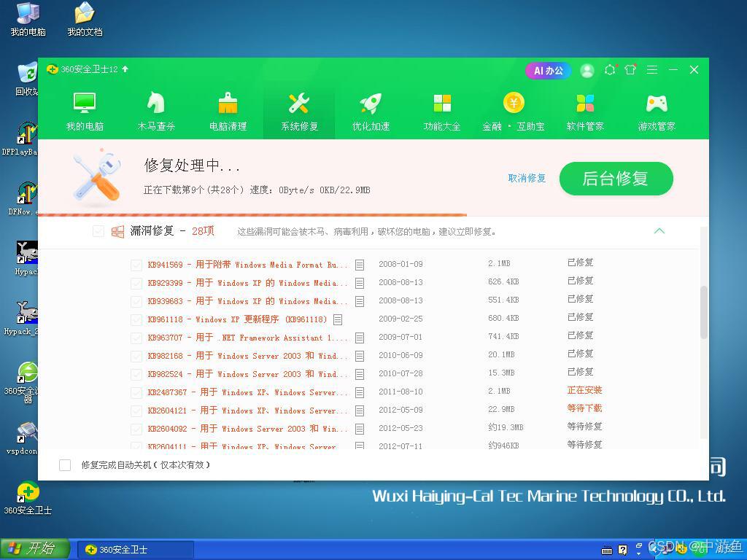The height and width of the screenshot is (560, 747).
Task: Open details icon for KB982168
Action: click(x=360, y=356)
